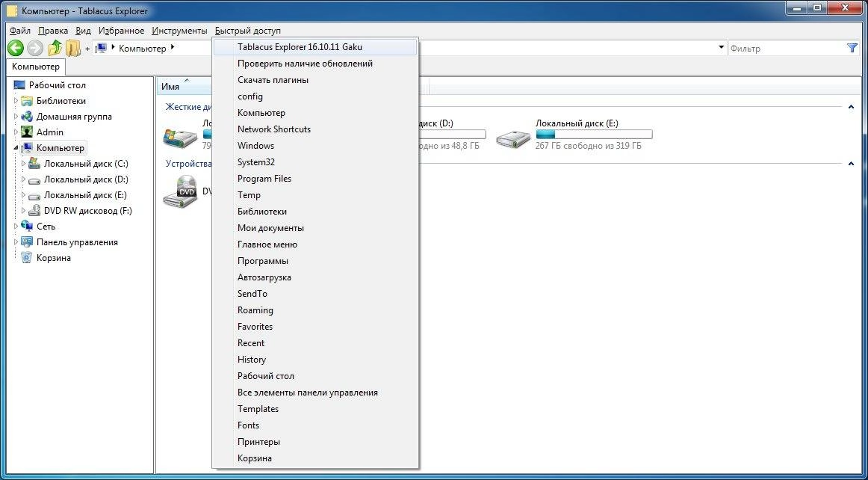Viewport: 868px width, 480px height.
Task: Click the Local Disk (E:) usage bar
Action: click(x=594, y=134)
